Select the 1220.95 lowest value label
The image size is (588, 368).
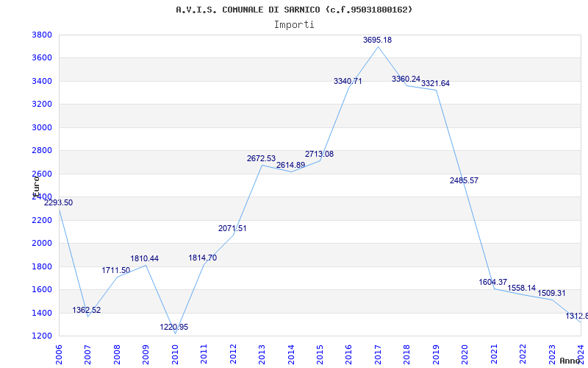[174, 327]
